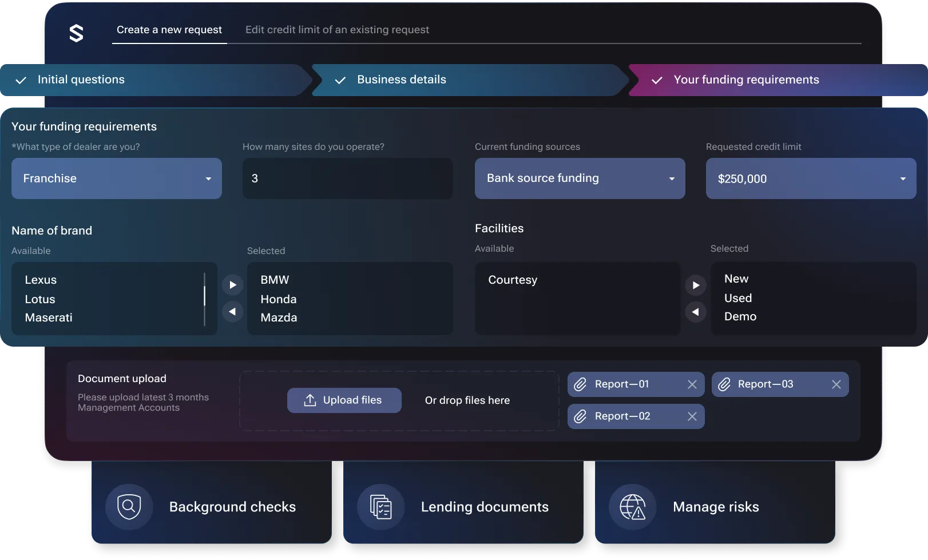
Task: Remove the Report—01 attachment
Action: 692,384
